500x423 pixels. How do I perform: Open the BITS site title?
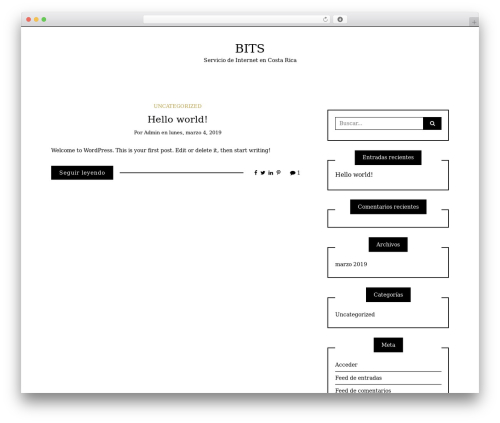pyautogui.click(x=250, y=49)
